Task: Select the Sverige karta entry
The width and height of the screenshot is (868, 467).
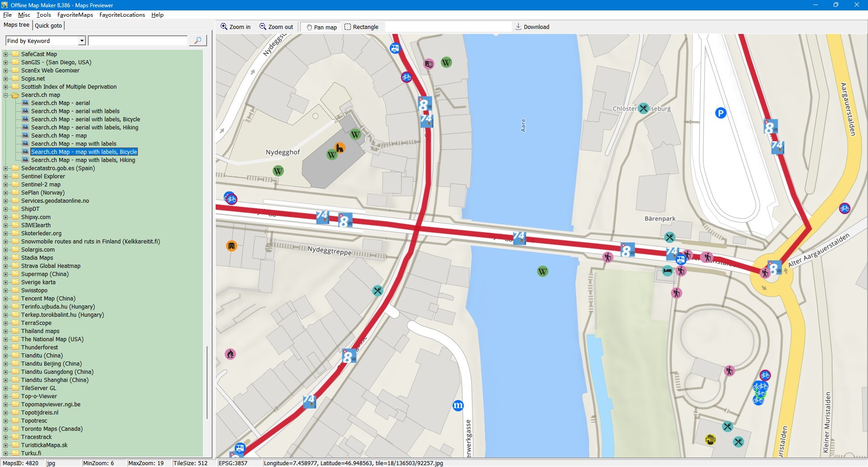Action: point(38,282)
